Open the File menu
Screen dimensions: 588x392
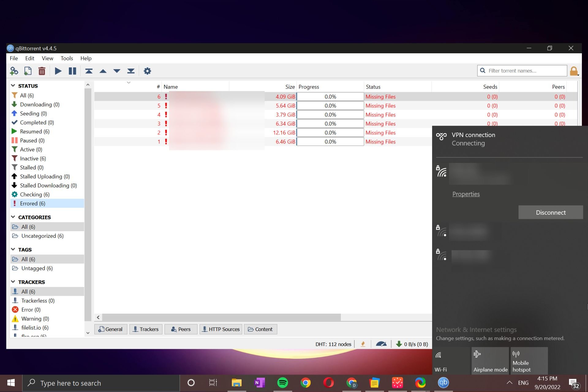click(x=14, y=58)
